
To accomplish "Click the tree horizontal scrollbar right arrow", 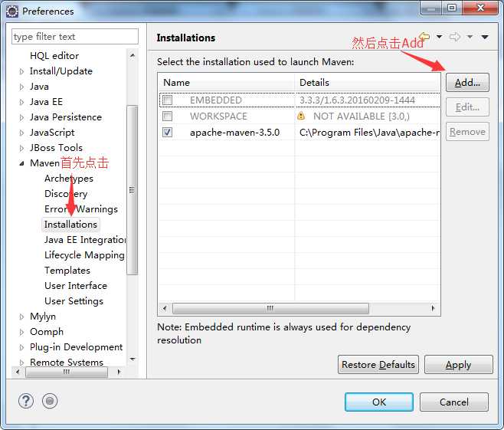I will (x=119, y=372).
